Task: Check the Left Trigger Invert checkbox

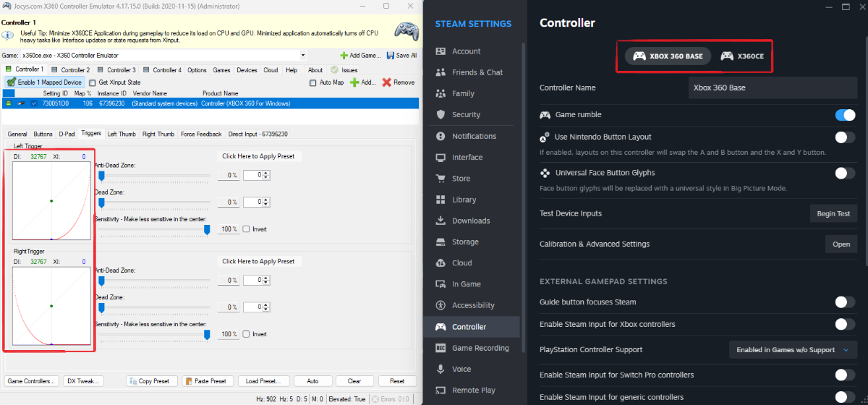Action: pos(247,229)
